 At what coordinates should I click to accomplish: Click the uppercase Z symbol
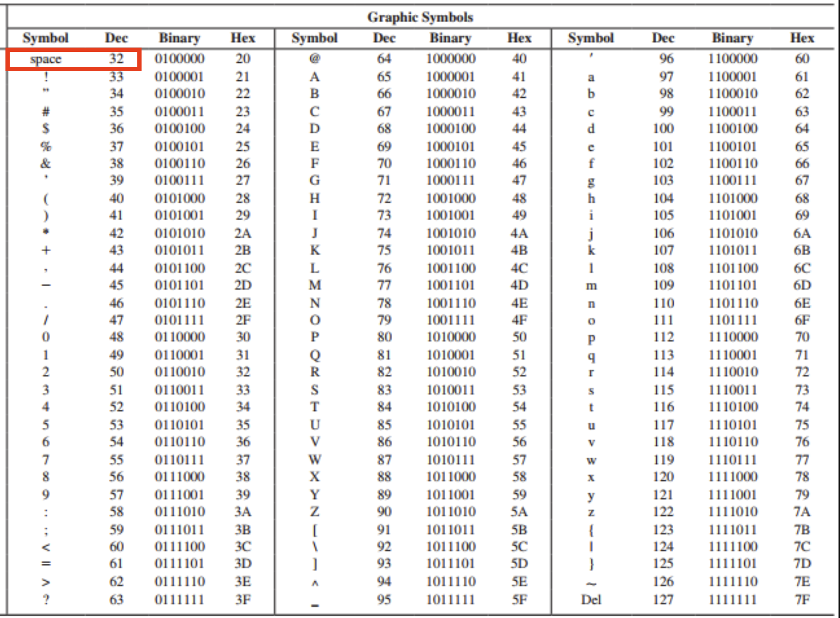(314, 511)
